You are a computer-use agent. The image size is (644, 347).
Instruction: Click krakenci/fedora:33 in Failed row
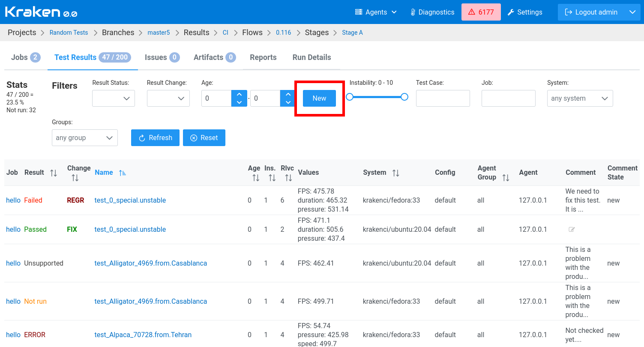392,200
